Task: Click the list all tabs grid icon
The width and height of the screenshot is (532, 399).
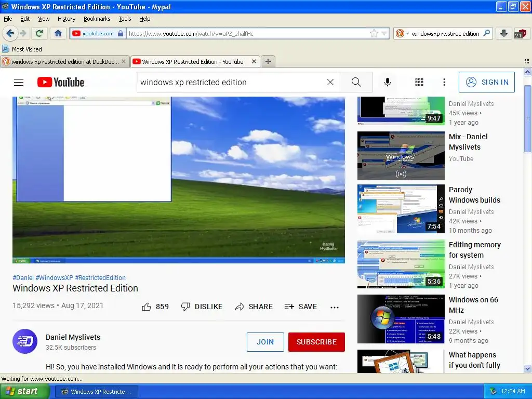Action: point(527,61)
